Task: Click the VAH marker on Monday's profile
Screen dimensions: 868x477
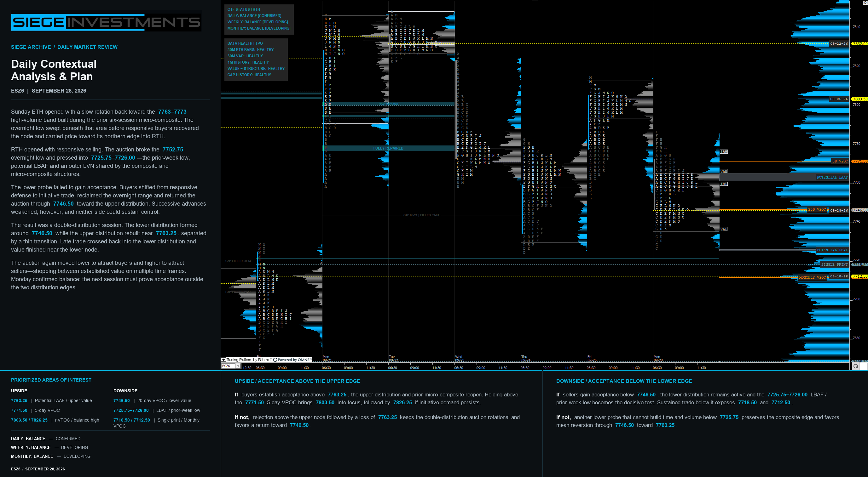Action: coord(724,171)
